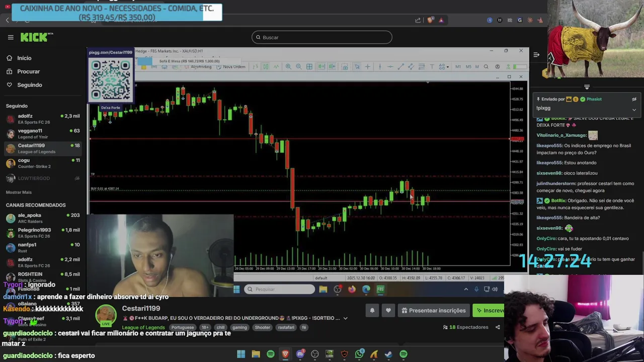Click the Shooter tag
644x362 pixels.
click(x=262, y=327)
